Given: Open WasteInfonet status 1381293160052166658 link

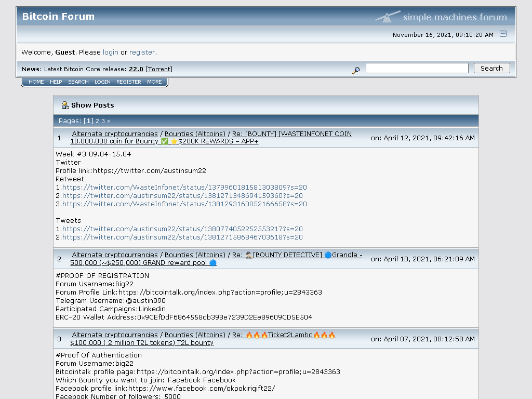Looking at the screenshot, I should [x=184, y=204].
